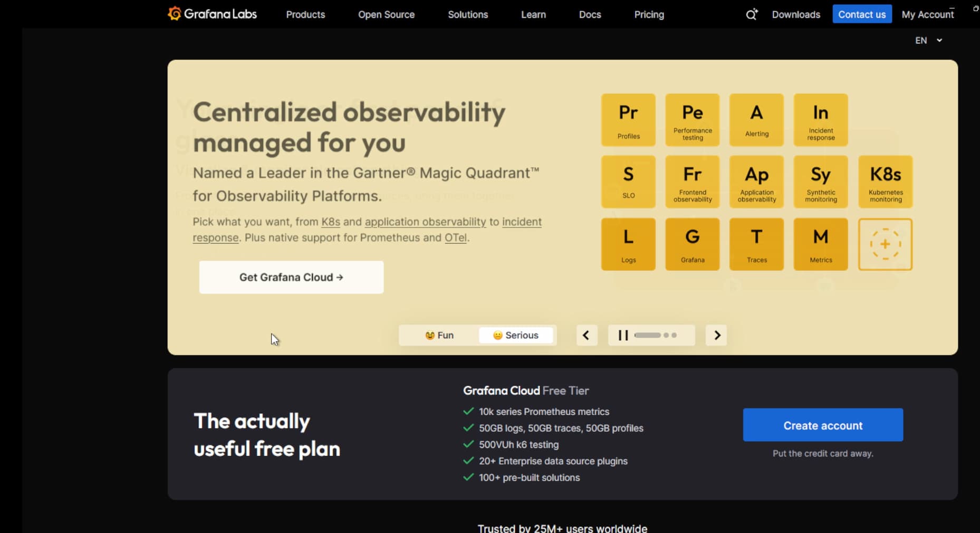The image size is (980, 533).
Task: Click 'Put the credit card away.' text
Action: tap(823, 453)
